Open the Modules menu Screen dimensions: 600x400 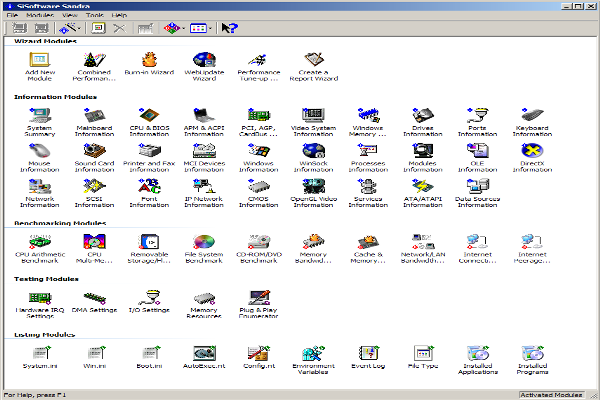[x=40, y=15]
